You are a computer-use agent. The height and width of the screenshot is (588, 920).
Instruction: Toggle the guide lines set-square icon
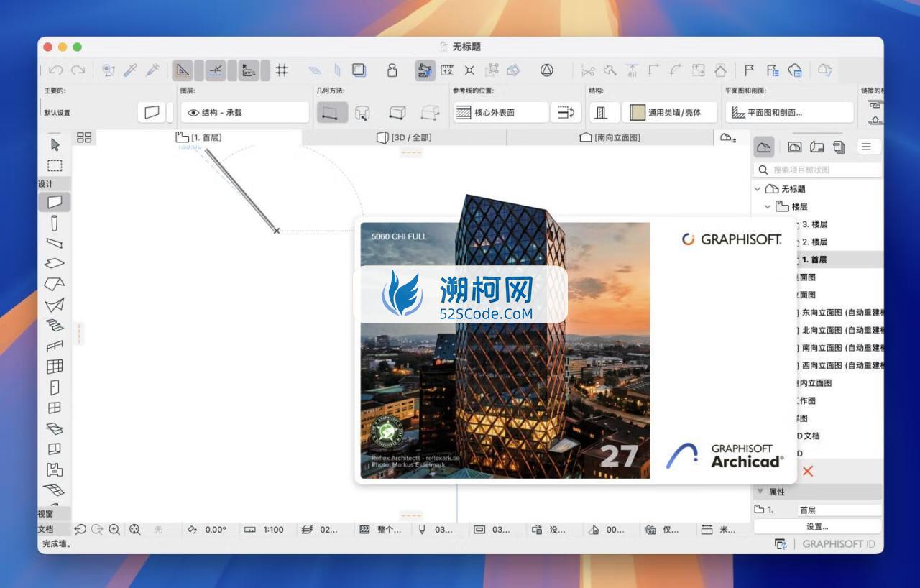click(x=183, y=70)
